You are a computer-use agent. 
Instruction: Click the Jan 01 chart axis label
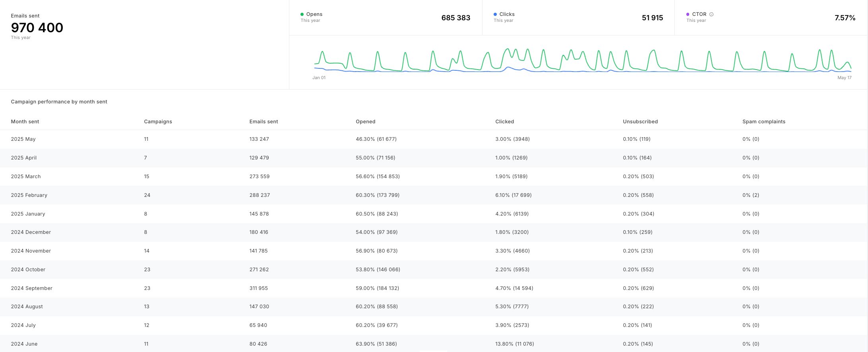click(319, 78)
